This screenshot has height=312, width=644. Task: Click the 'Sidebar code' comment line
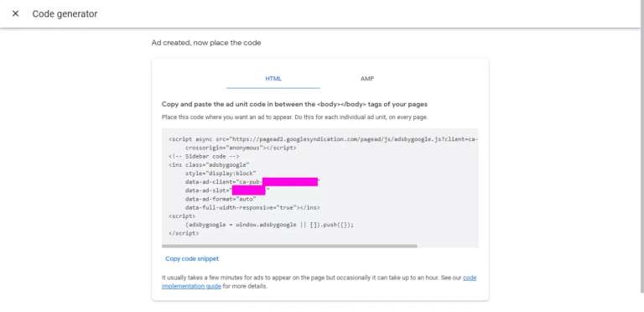coord(204,156)
